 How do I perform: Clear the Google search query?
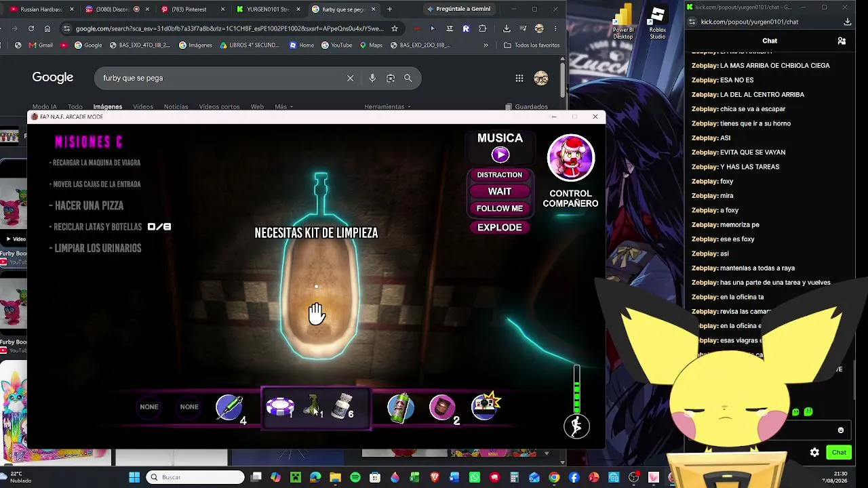[351, 78]
